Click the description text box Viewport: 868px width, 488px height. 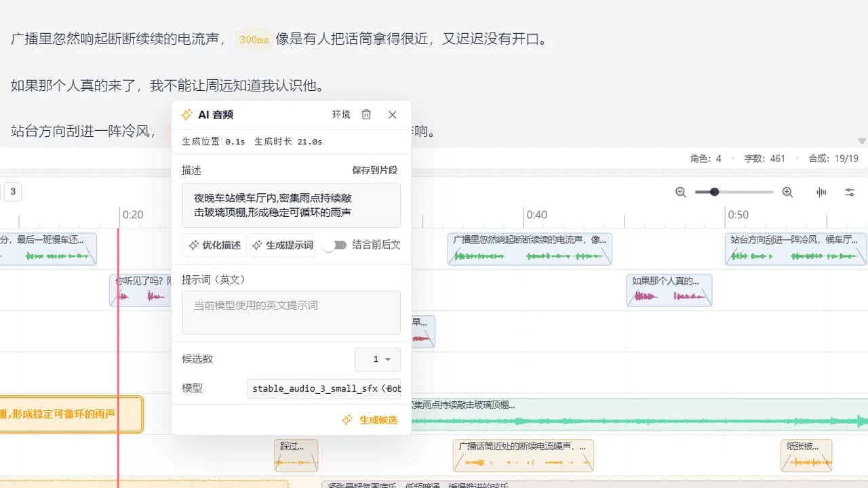pos(291,205)
